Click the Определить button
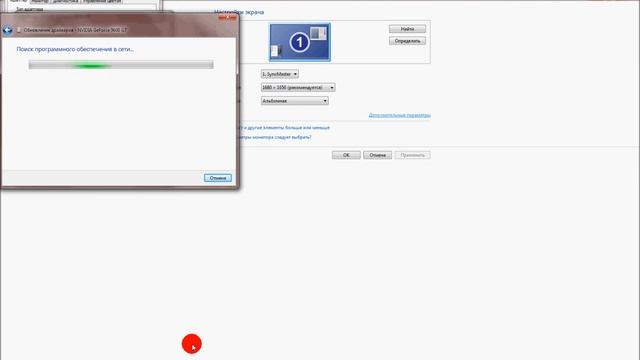Viewport: 640px width, 360px height. pyautogui.click(x=407, y=41)
